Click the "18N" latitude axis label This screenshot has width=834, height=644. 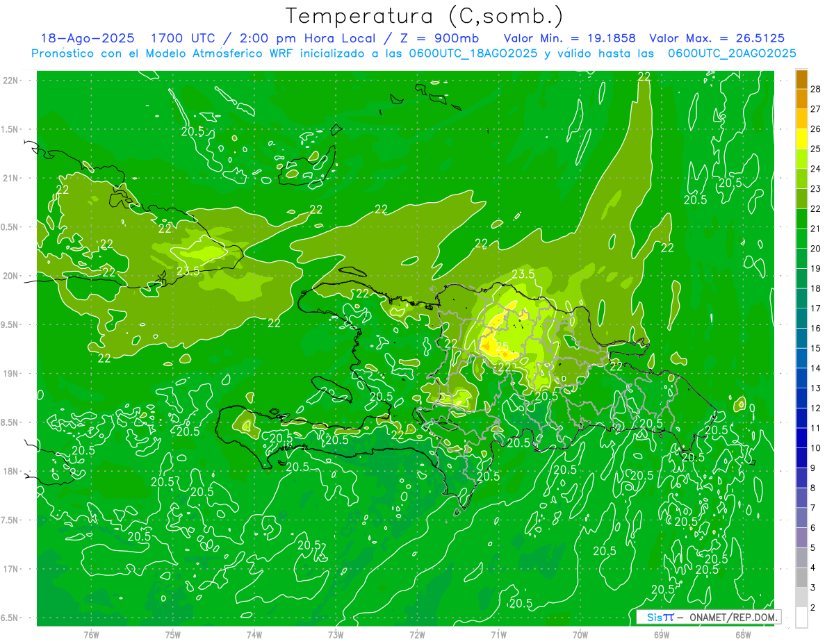10,471
